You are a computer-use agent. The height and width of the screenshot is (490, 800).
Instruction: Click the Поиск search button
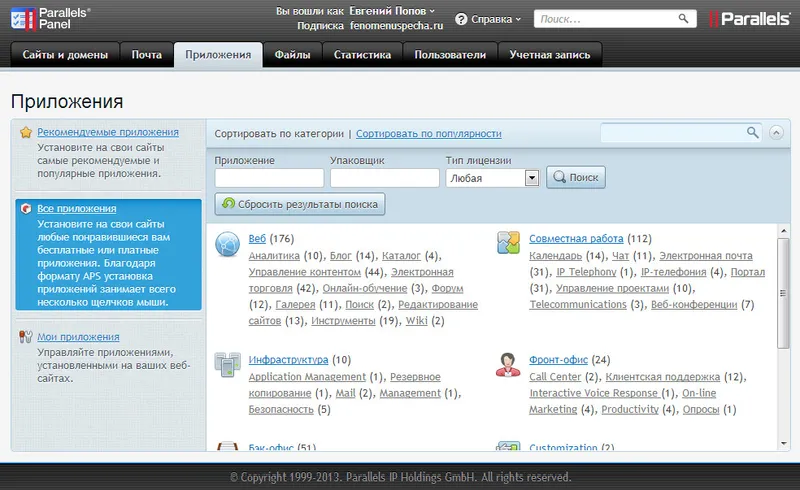[x=576, y=177]
